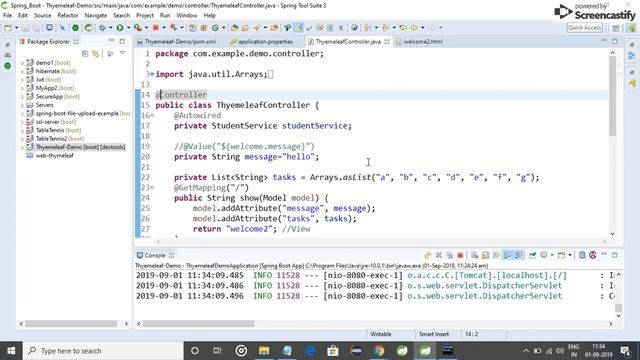Click the Quick Access search field

tap(584, 28)
